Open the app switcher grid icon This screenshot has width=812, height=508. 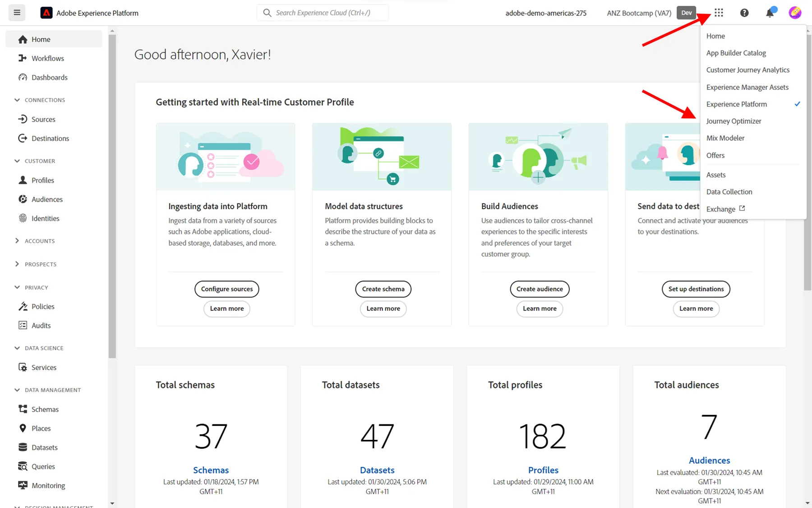pos(719,13)
